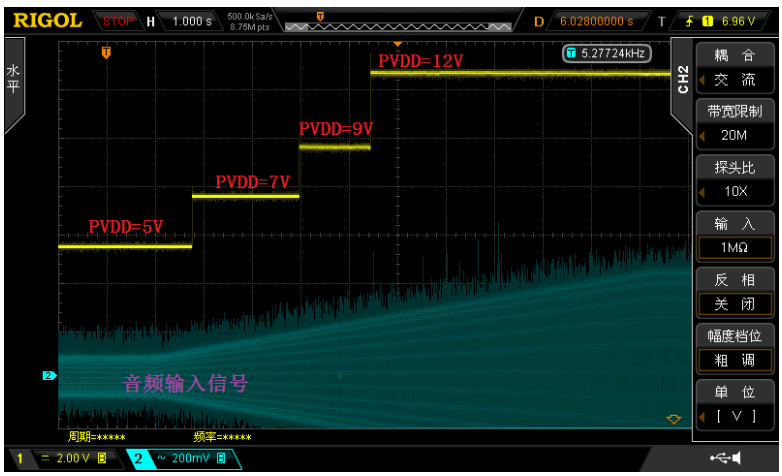Toggle the 反相 关闭 invert setting
This screenshot has height=476, width=782.
pos(735,304)
